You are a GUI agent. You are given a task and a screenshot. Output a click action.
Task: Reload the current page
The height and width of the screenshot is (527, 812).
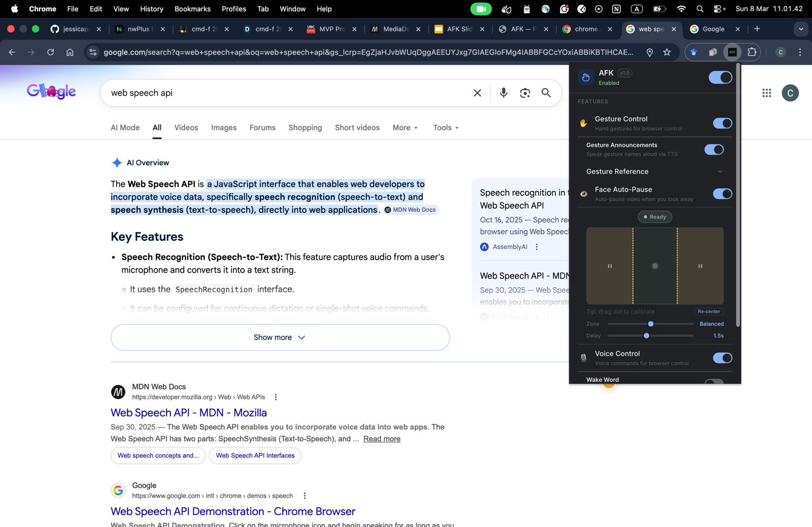coord(51,52)
